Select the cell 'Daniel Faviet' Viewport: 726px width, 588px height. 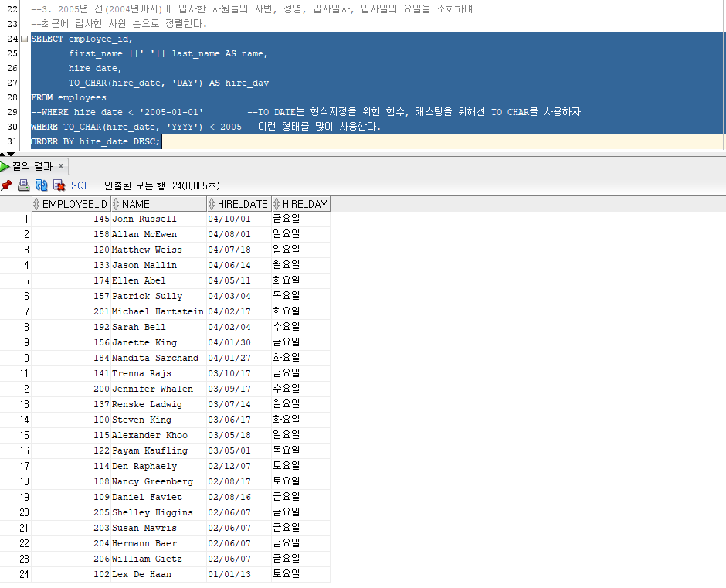(159, 497)
